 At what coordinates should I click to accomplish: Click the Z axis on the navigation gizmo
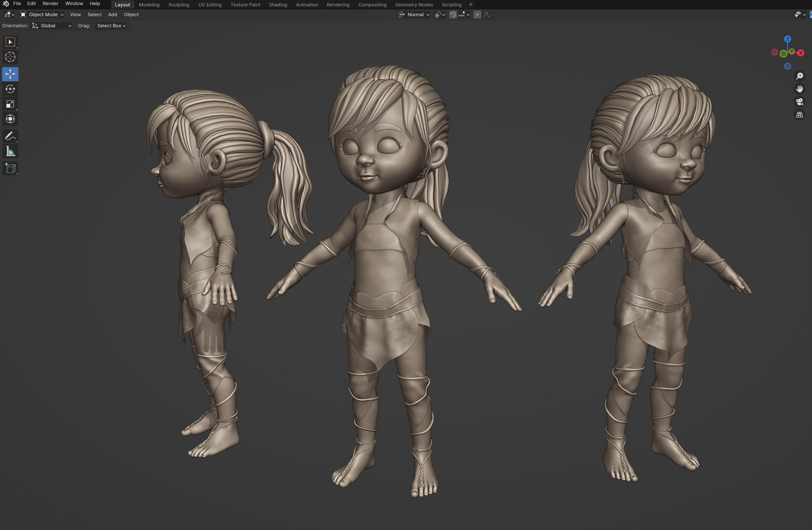point(788,39)
